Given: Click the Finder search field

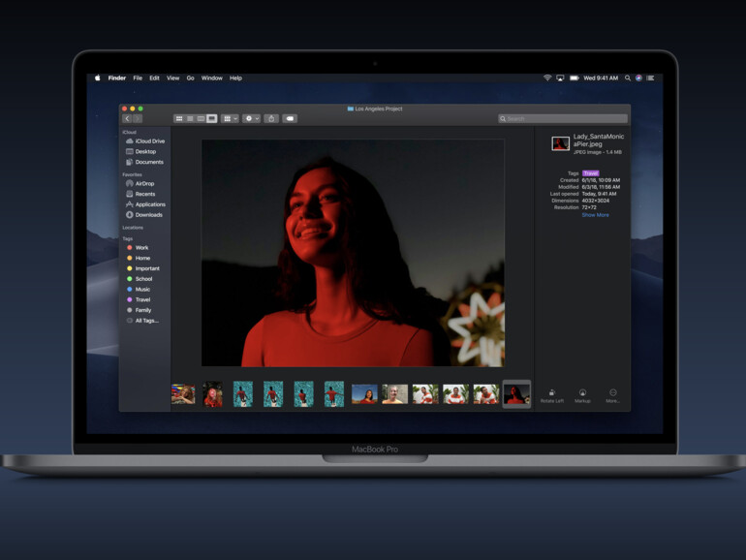Looking at the screenshot, I should tap(563, 118).
